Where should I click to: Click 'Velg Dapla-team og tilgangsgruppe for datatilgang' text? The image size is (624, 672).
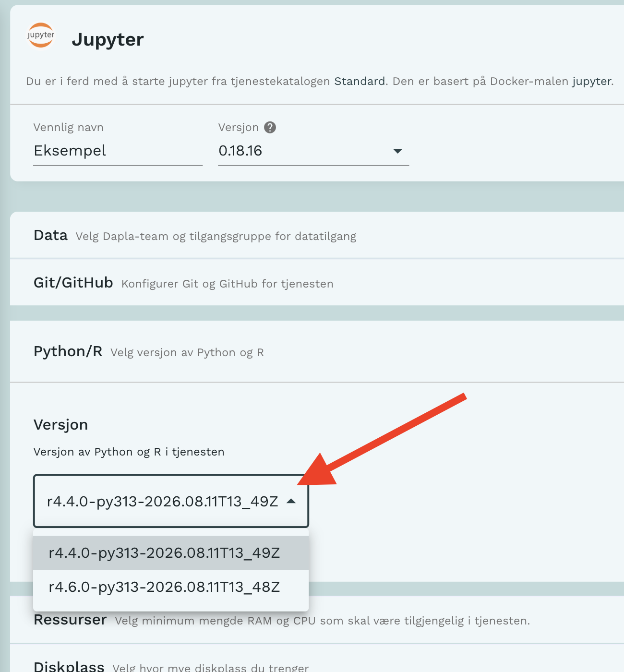[x=216, y=236]
